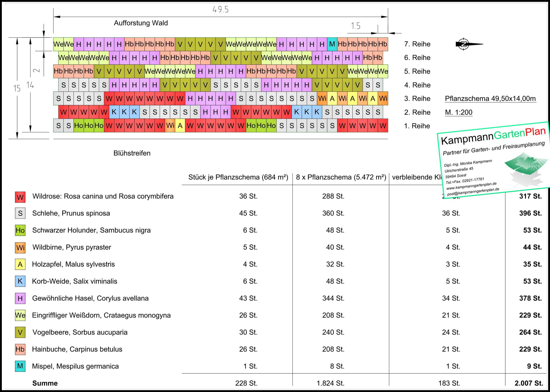Click 'Wildrose: Rosa canina und Rosa corymbifera' text
This screenshot has width=550, height=392.
pyautogui.click(x=103, y=196)
